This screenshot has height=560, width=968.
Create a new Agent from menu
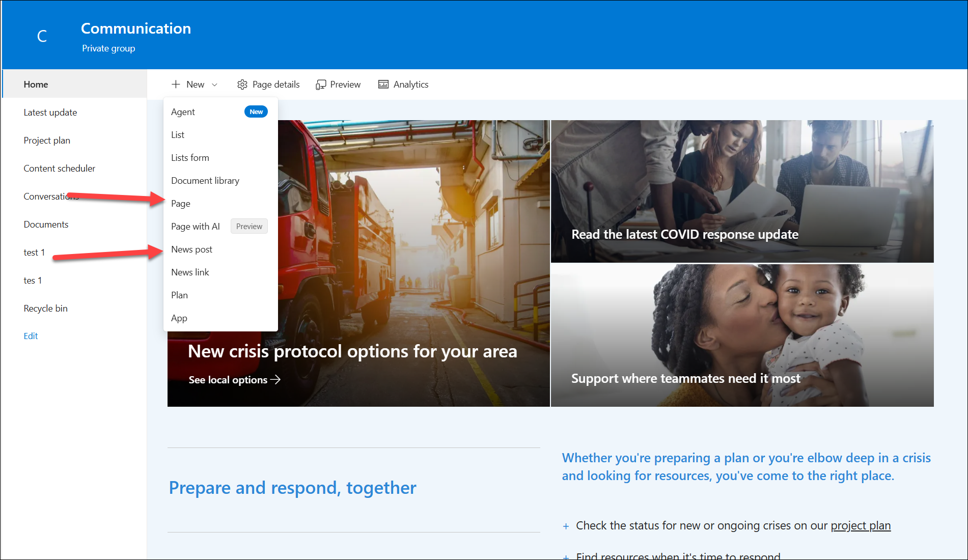click(x=183, y=112)
